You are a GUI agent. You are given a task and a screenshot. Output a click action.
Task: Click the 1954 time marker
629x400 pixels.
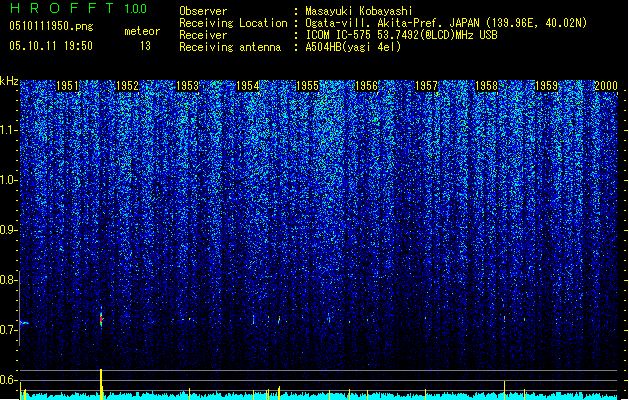pos(248,86)
